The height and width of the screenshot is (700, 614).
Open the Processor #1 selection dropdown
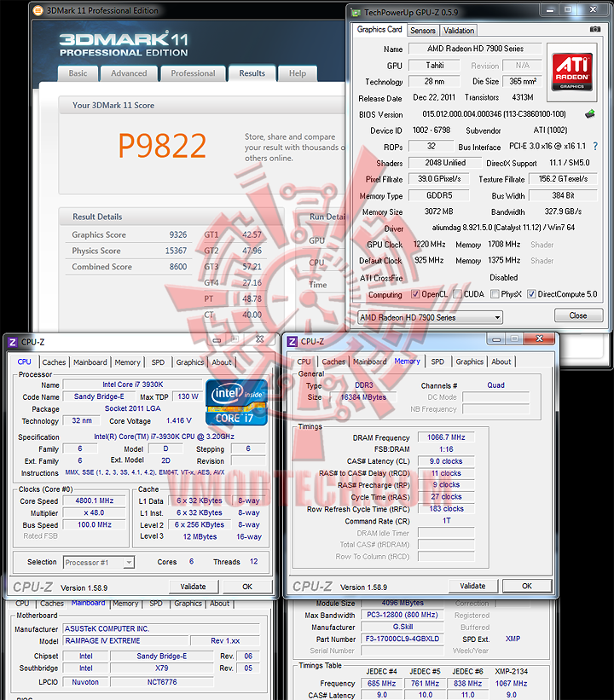point(99,563)
